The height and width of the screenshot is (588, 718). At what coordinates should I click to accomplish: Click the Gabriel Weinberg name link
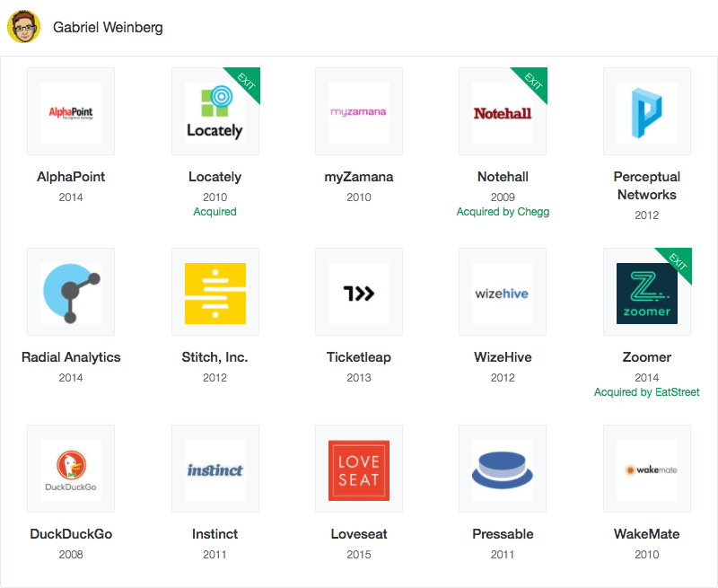click(108, 28)
